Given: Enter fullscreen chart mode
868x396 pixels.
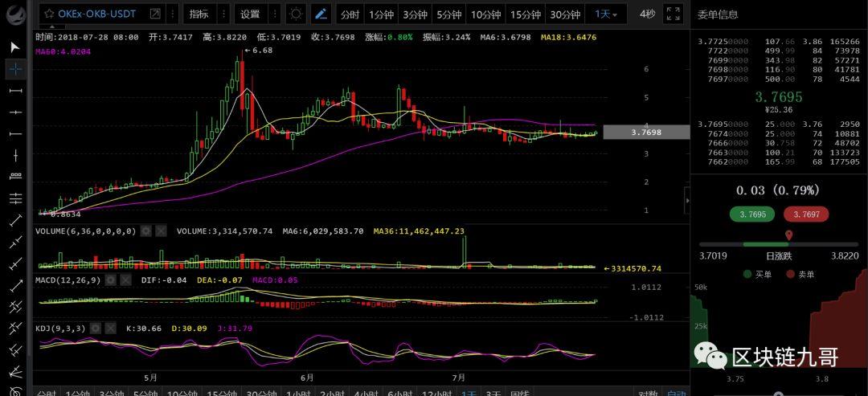Looking at the screenshot, I should pos(674,14).
